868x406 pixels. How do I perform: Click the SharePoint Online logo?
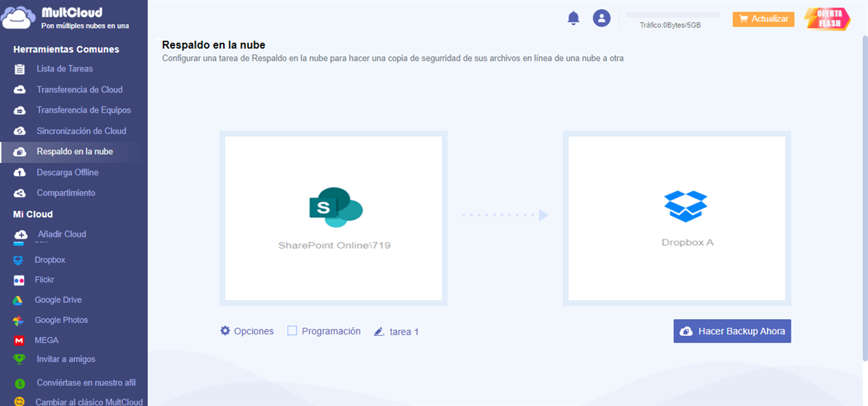(336, 207)
